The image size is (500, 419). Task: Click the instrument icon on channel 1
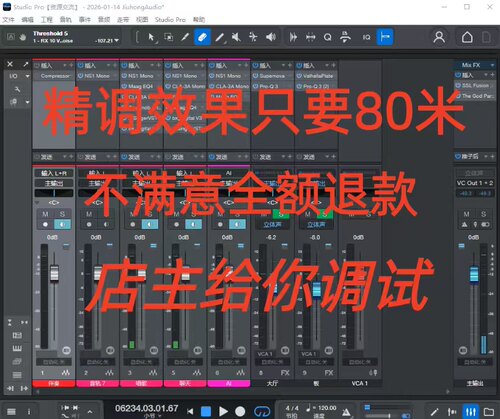point(66,373)
